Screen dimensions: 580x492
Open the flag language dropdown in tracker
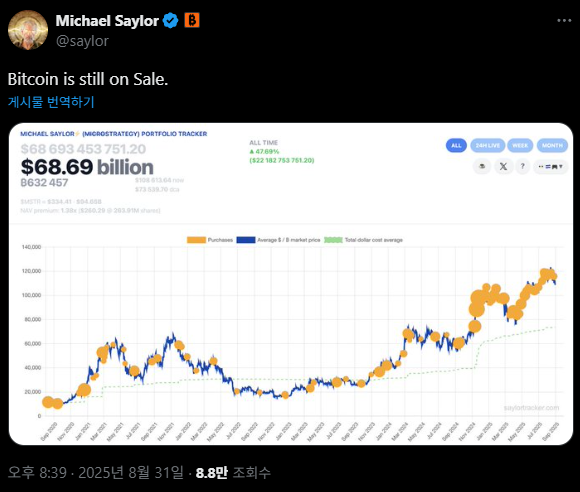550,166
